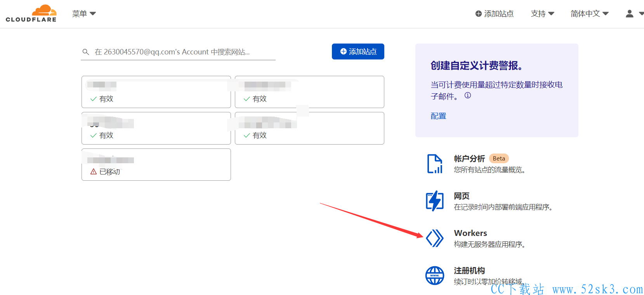The image size is (644, 295).
Task: Click the Cloudflare logo
Action: (x=31, y=14)
